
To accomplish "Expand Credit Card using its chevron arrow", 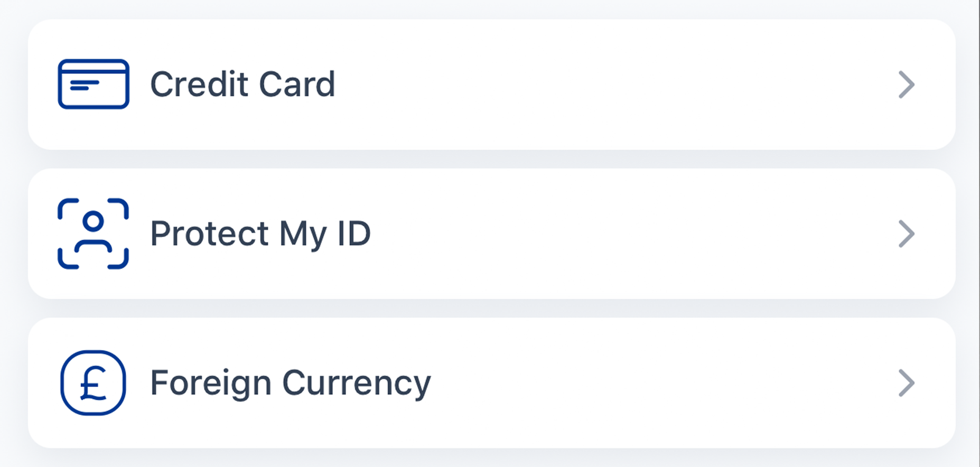I will 906,85.
